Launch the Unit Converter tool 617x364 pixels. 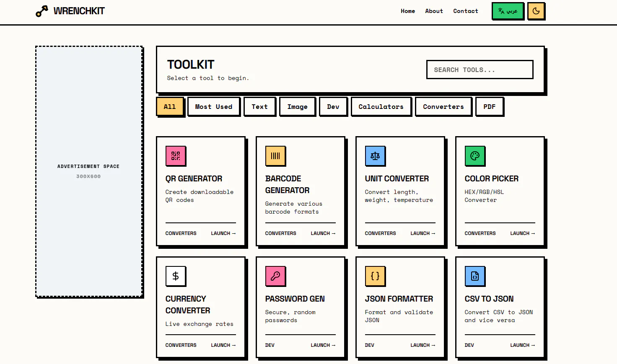tap(423, 233)
